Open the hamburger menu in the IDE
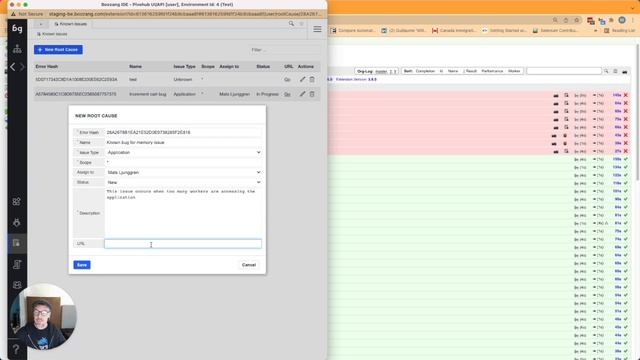This screenshot has height=360, width=640. point(317,29)
